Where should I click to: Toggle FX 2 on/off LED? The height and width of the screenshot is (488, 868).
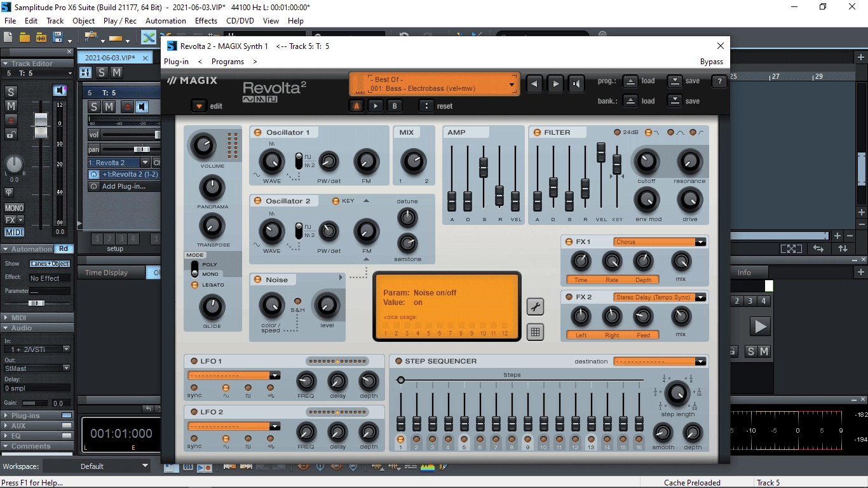(x=568, y=297)
